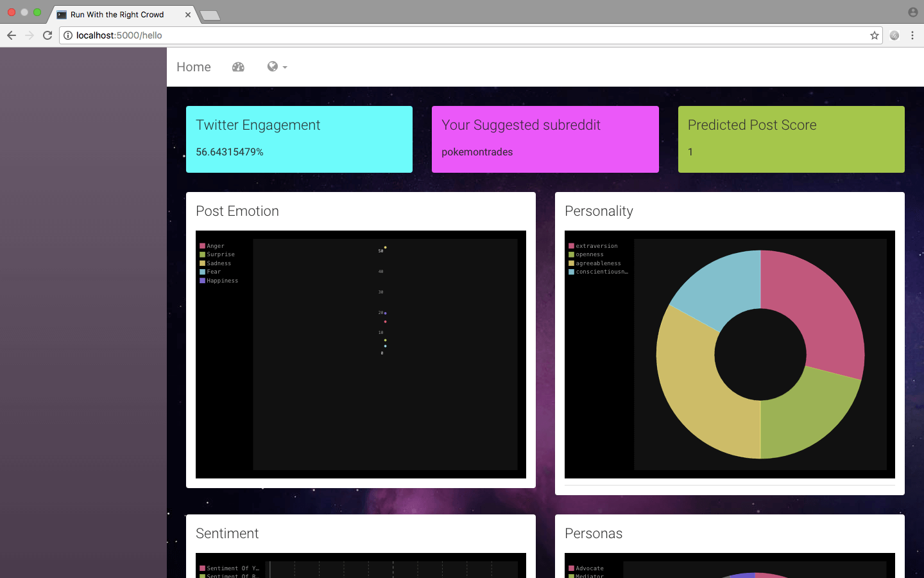The width and height of the screenshot is (924, 578).
Task: Click the Predicted Post Score heading
Action: click(752, 125)
